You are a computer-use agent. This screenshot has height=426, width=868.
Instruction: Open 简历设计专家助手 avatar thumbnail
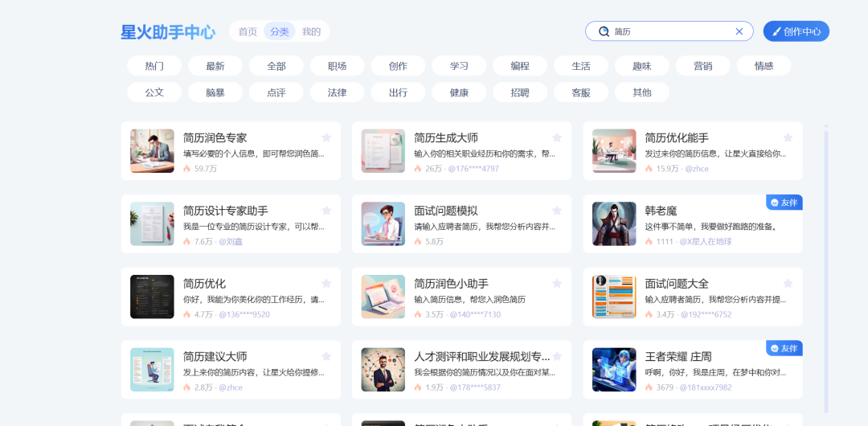point(152,223)
